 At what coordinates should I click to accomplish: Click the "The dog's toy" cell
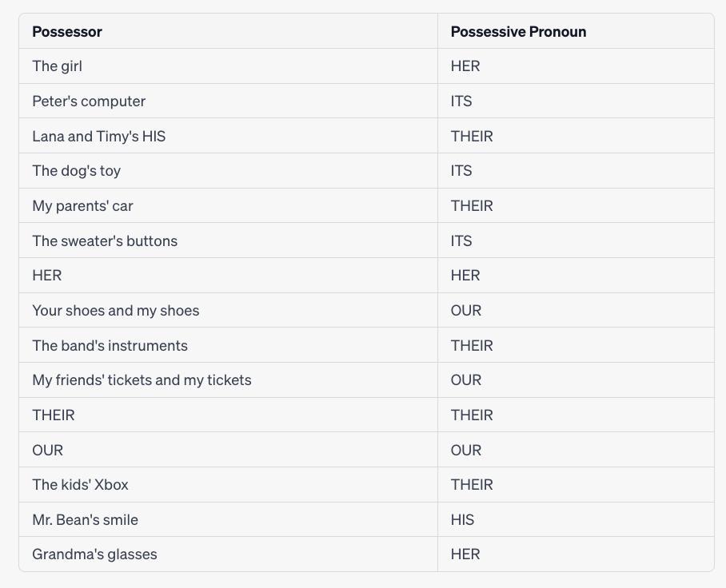[x=77, y=171]
